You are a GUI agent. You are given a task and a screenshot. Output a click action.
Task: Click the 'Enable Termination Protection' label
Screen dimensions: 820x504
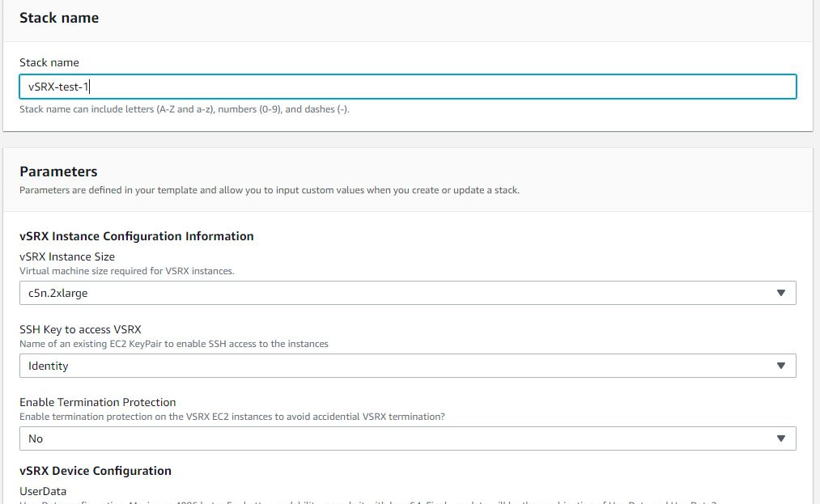pyautogui.click(x=97, y=402)
